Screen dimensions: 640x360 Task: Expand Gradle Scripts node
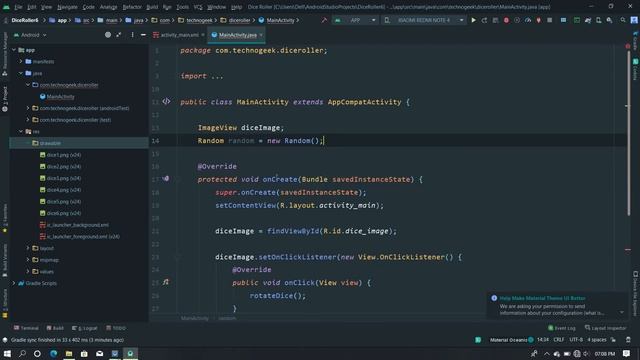tap(14, 283)
